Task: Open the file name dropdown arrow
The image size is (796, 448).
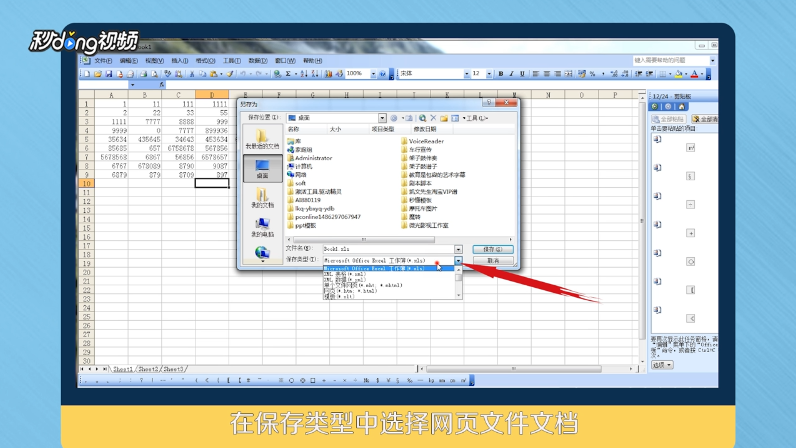Action: [458, 249]
